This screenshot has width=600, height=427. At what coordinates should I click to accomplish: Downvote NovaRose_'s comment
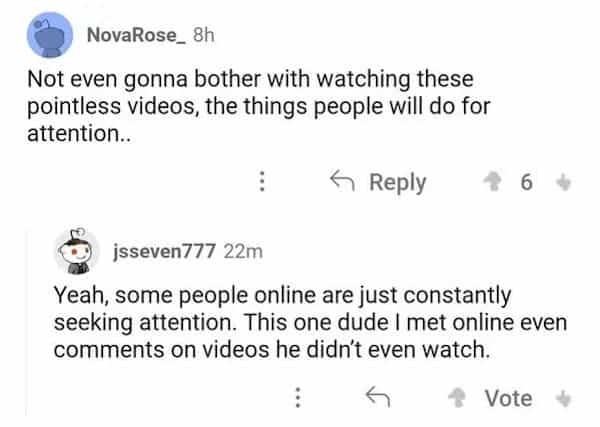pos(564,182)
